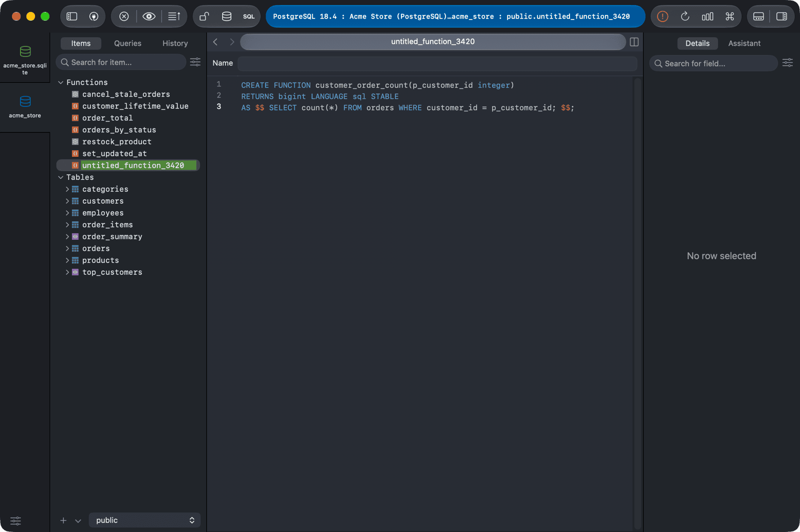Screen dimensions: 800x532
Task: Click the refresh reload icon
Action: pyautogui.click(x=685, y=16)
